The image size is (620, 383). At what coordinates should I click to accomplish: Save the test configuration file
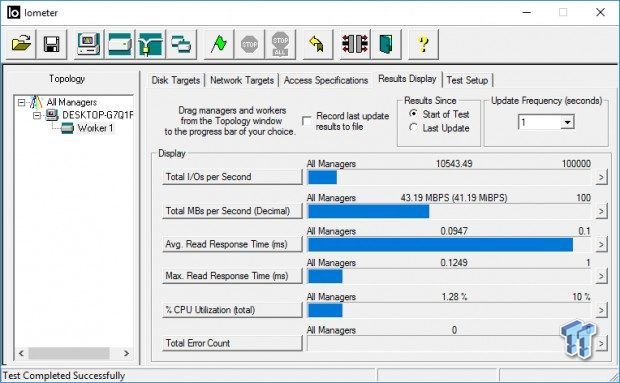point(51,44)
